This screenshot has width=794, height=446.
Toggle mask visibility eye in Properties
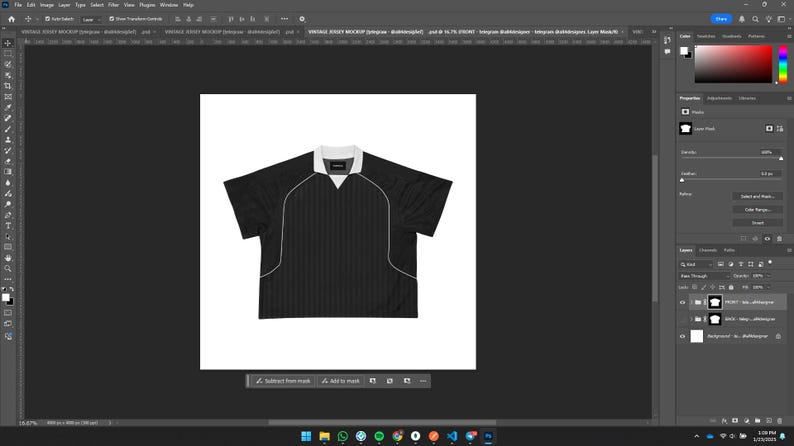tap(767, 238)
